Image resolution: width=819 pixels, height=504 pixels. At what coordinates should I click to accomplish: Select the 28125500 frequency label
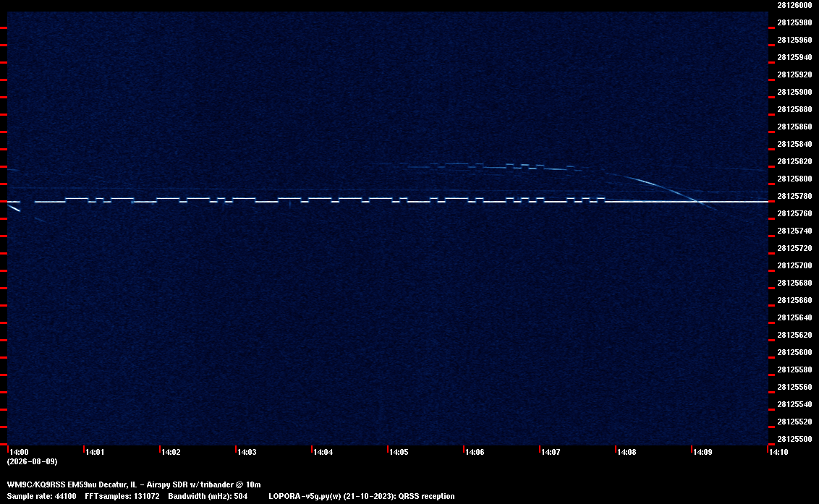tap(794, 439)
